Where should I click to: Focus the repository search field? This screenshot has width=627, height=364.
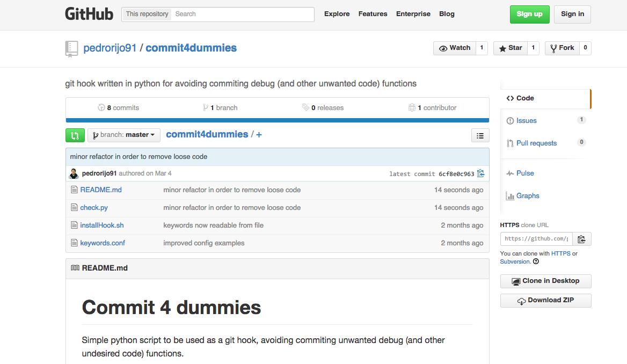pos(243,14)
